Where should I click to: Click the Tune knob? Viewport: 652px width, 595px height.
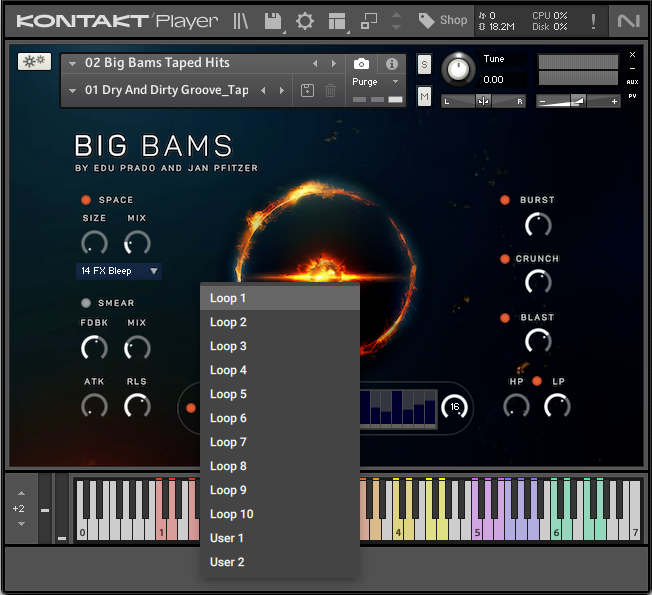click(x=458, y=68)
